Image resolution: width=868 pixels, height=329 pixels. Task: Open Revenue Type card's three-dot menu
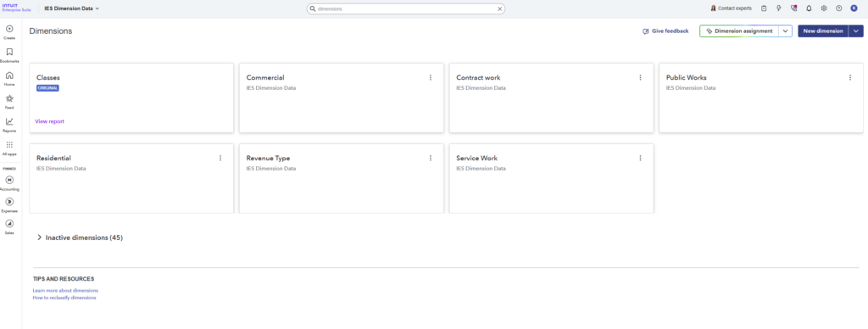coord(430,158)
